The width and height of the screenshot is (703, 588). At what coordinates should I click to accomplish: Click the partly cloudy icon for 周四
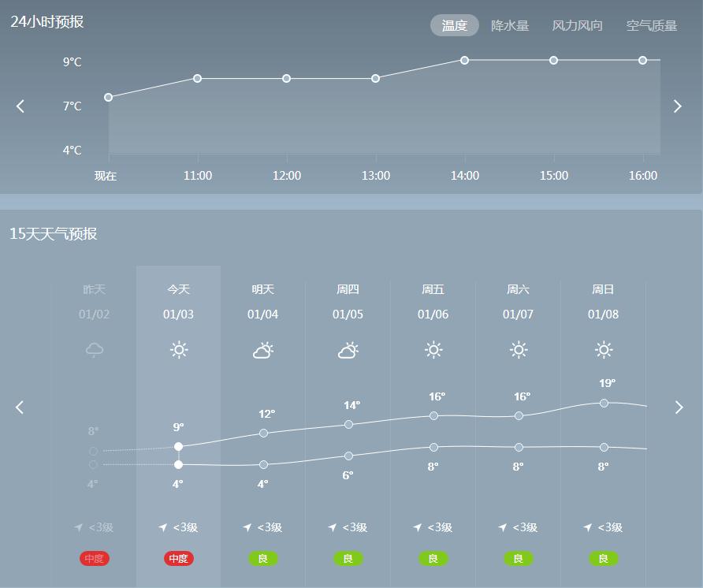pos(348,350)
